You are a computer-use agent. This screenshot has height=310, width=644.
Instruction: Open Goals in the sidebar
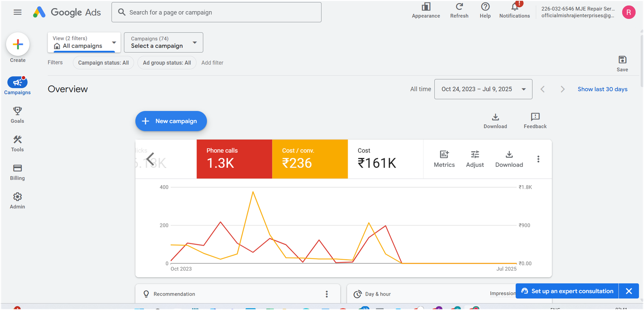pyautogui.click(x=17, y=115)
